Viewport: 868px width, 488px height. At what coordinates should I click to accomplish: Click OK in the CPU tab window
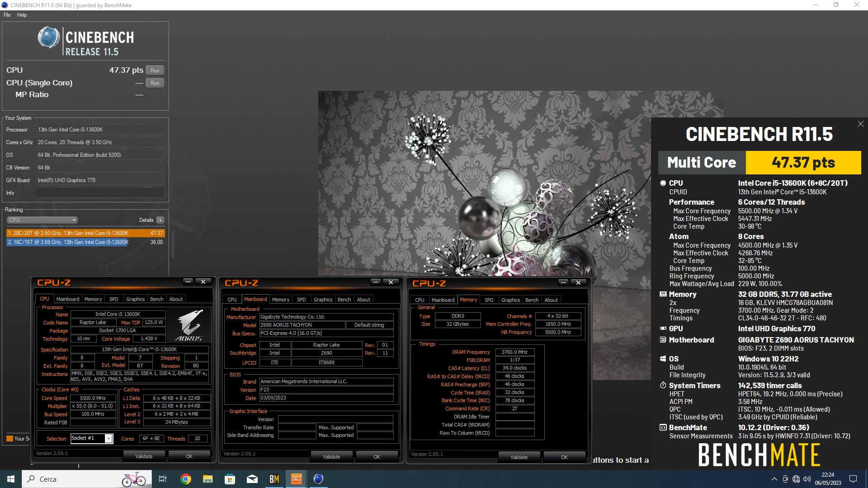[x=189, y=456]
